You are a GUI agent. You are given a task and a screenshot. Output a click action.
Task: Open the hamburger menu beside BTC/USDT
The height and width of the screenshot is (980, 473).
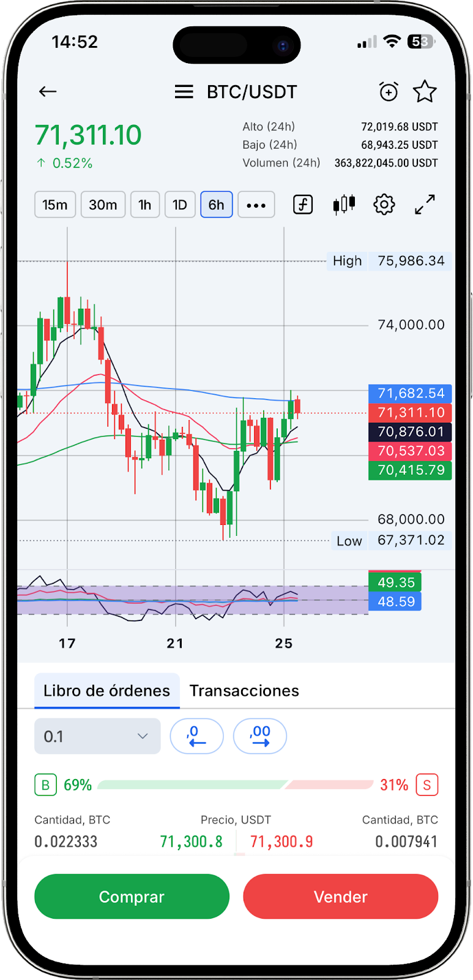[184, 92]
